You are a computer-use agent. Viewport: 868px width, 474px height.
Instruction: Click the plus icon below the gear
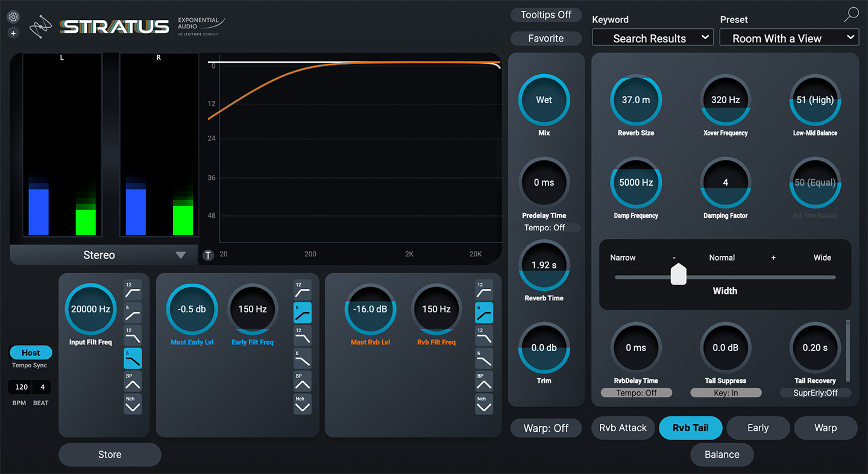[13, 33]
